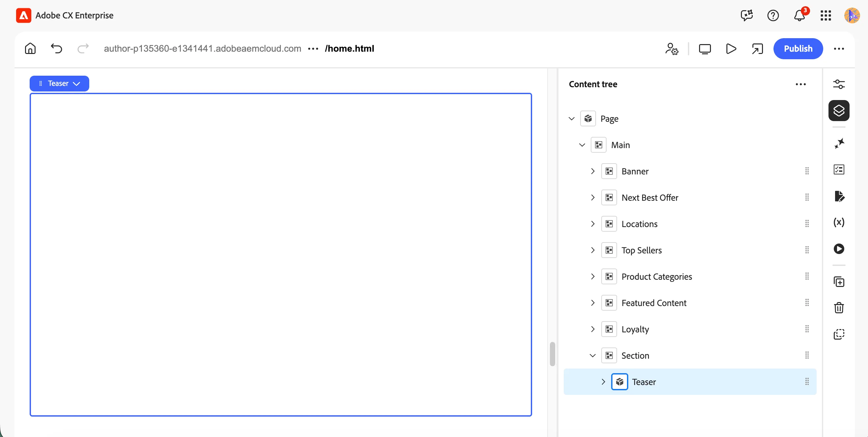Viewport: 868px width, 437px height.
Task: Select Locations in content tree
Action: coord(690,224)
